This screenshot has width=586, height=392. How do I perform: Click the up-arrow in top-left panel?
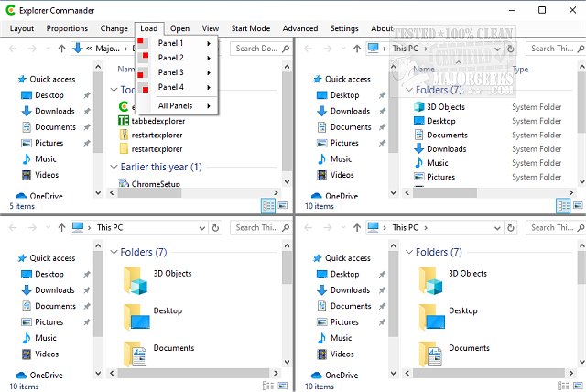pyautogui.click(x=62, y=49)
